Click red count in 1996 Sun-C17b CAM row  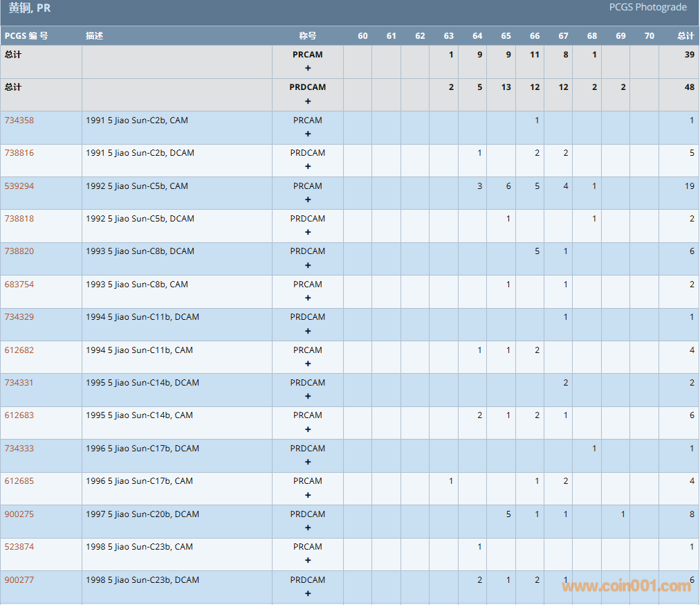point(451,481)
